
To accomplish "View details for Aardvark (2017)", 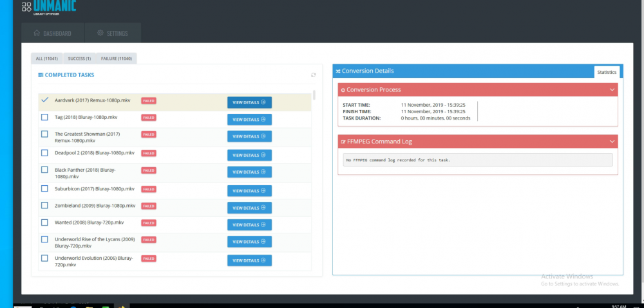I will click(249, 102).
